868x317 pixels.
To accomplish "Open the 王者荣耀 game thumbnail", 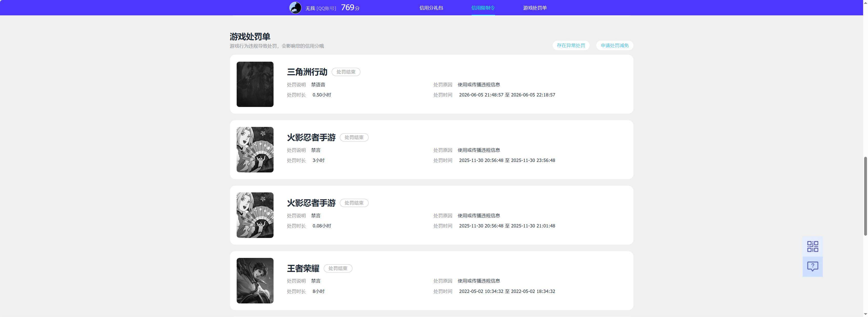I will point(255,280).
